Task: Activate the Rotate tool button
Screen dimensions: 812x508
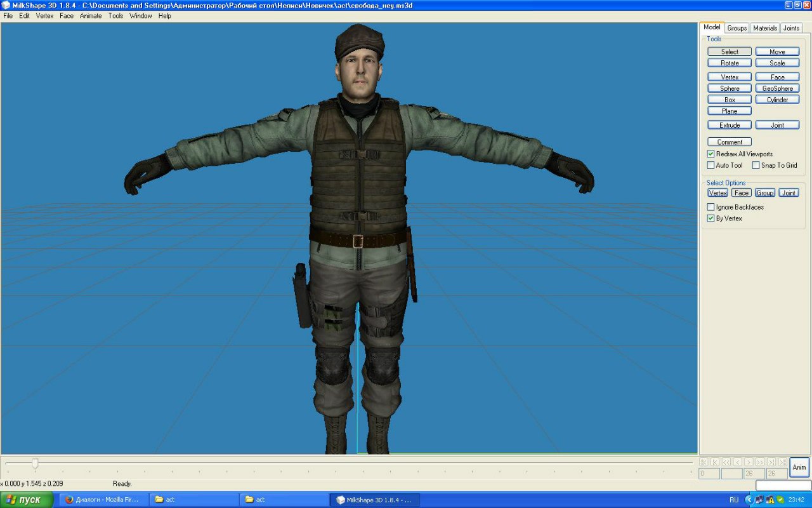Action: 730,63
